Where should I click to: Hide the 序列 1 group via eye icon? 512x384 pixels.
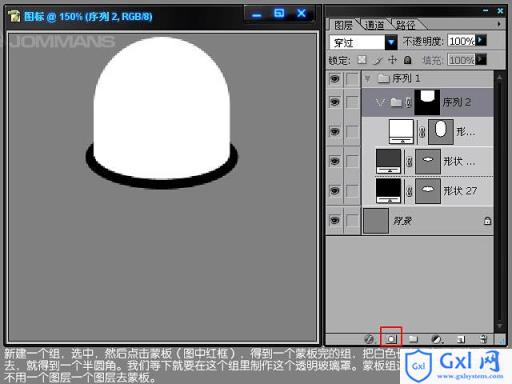335,79
